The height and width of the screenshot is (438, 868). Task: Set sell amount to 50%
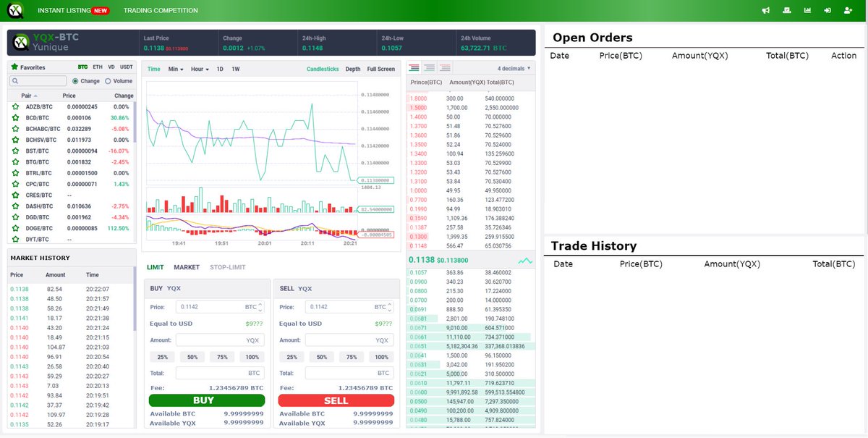[322, 357]
